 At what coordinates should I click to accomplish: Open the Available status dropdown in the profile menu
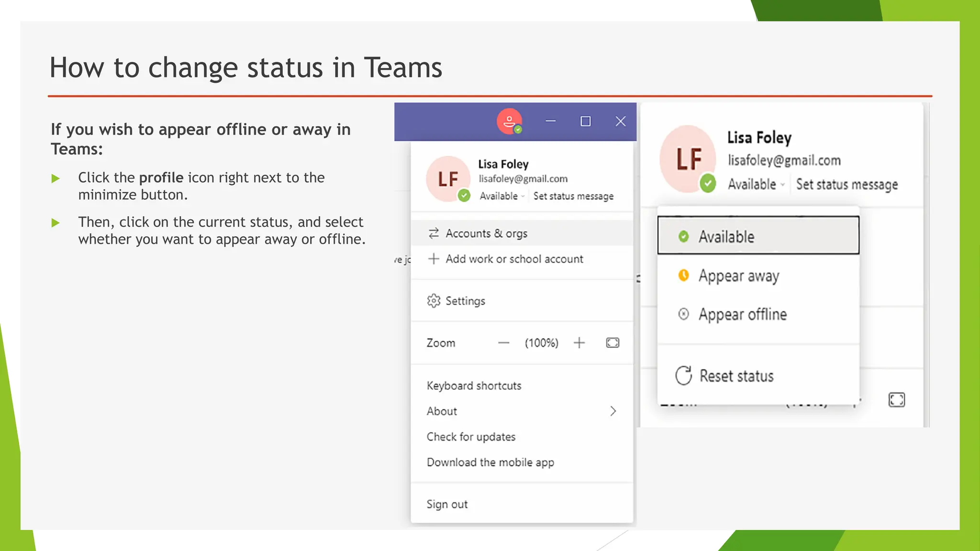coord(502,196)
